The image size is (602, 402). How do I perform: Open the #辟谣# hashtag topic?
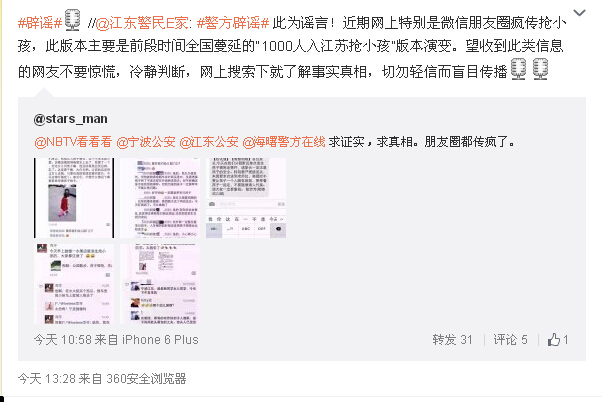tap(40, 23)
